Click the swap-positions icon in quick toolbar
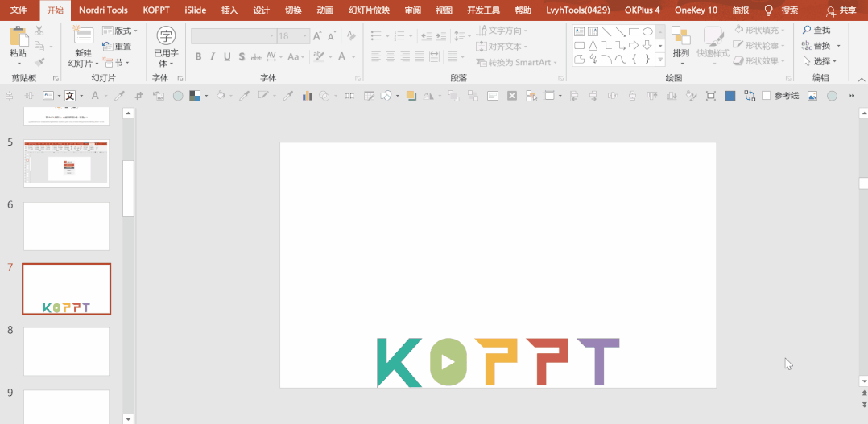This screenshot has width=868, height=424. tap(750, 96)
